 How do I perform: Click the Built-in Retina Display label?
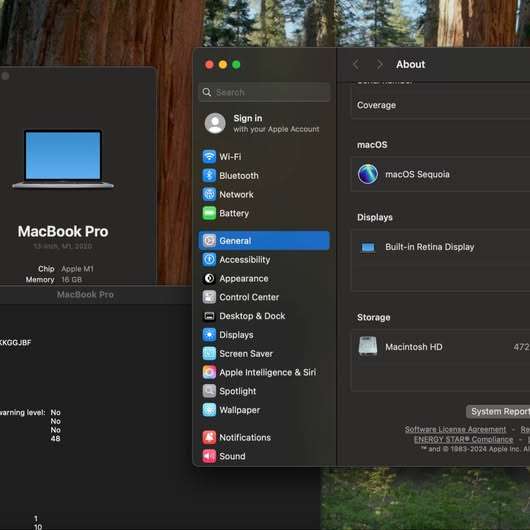[x=430, y=247]
